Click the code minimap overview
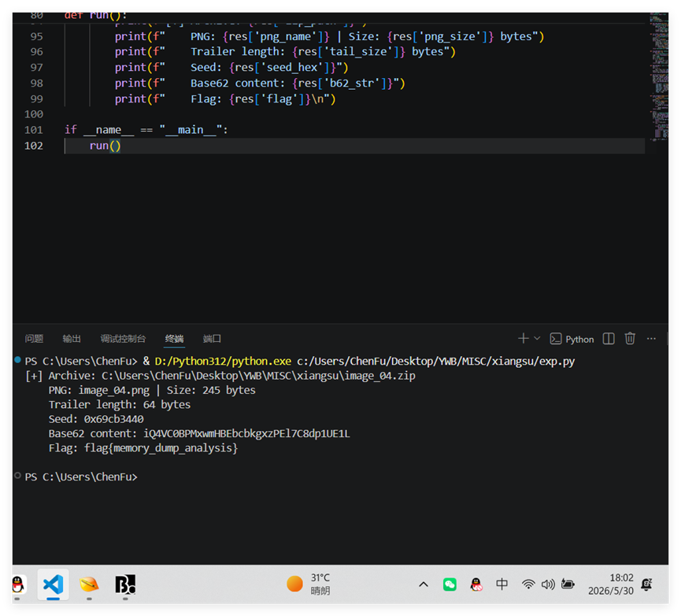Image resolution: width=681 pixels, height=616 pixels. (659, 76)
